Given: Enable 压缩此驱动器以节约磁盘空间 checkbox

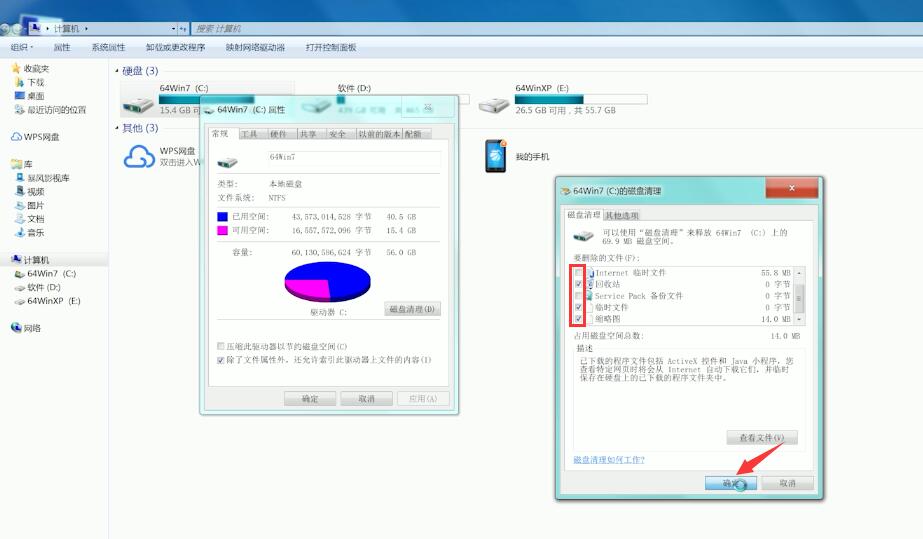Looking at the screenshot, I should point(221,346).
